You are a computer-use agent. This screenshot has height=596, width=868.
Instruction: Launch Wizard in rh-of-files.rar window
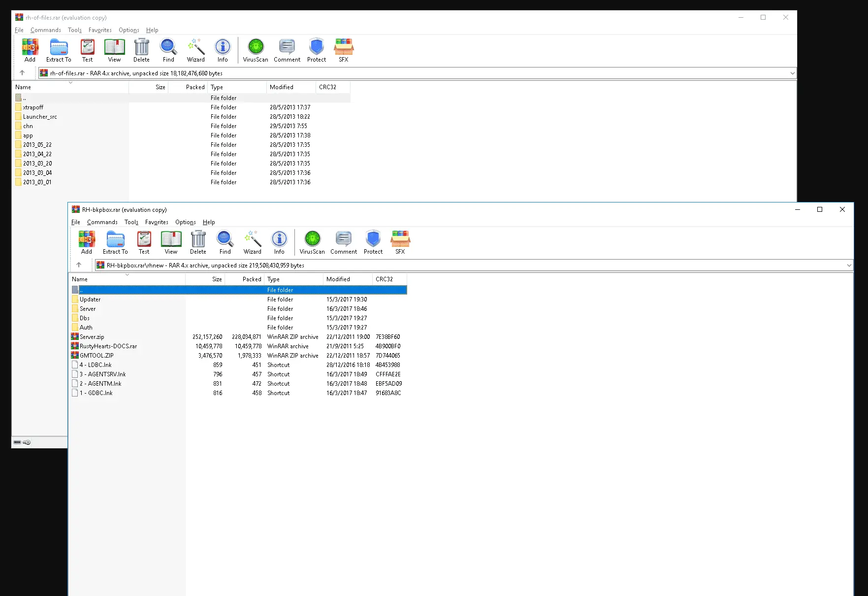coord(195,50)
